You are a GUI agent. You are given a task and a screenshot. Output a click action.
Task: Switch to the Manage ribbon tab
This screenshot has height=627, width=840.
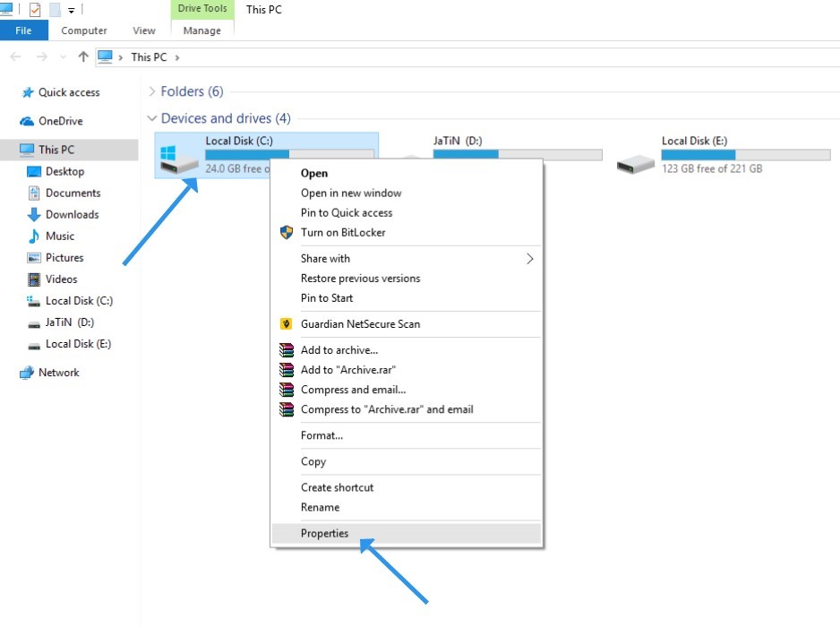(x=201, y=30)
